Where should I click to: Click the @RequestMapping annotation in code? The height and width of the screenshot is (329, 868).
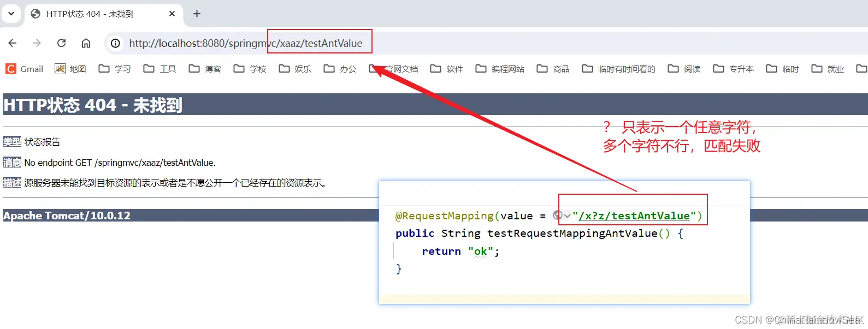[445, 216]
